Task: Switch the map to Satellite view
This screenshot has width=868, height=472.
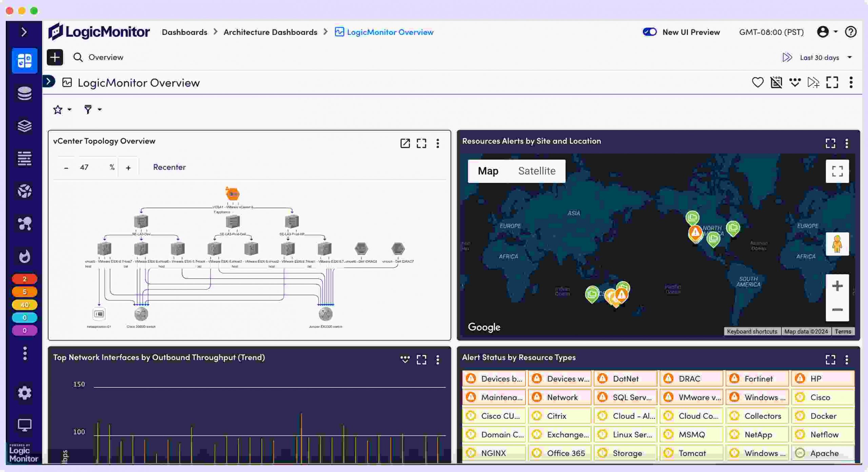Action: (537, 171)
